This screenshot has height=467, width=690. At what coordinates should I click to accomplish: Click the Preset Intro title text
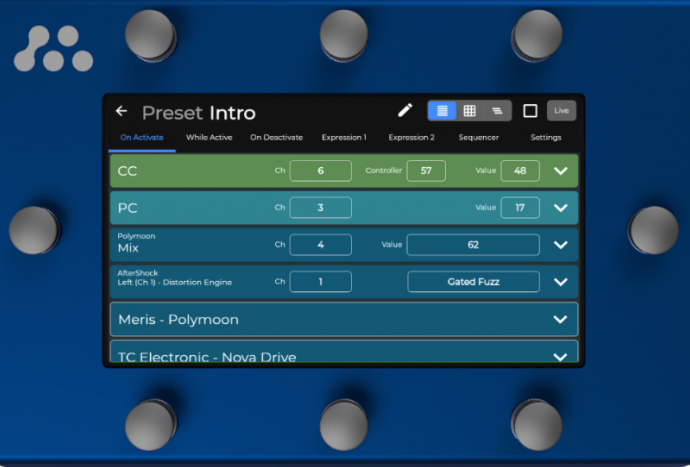tap(198, 113)
